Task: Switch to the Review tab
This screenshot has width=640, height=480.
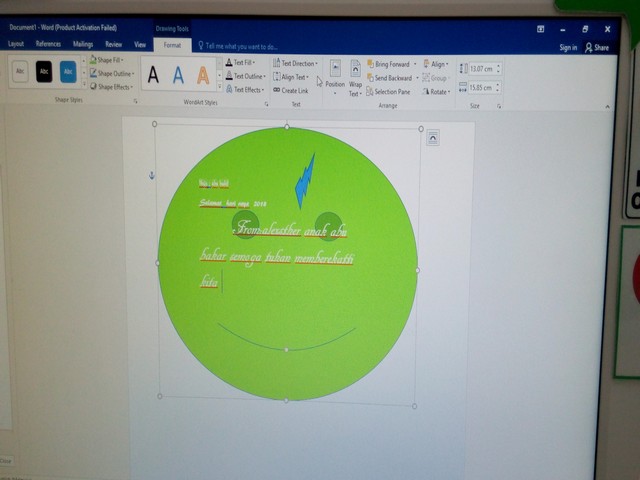Action: [114, 44]
